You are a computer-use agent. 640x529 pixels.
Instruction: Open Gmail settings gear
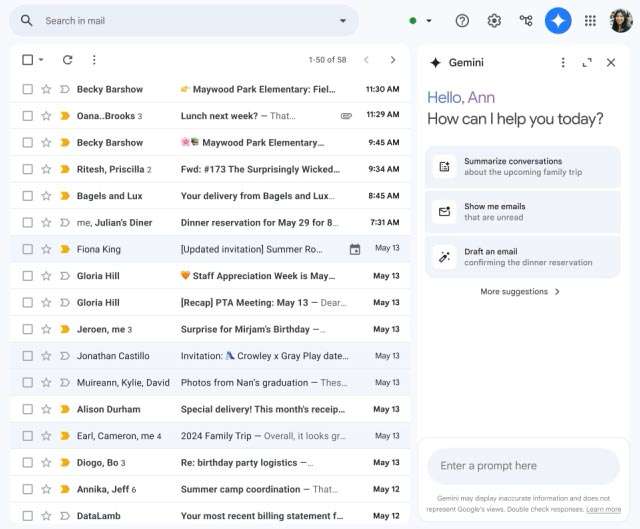[x=494, y=20]
